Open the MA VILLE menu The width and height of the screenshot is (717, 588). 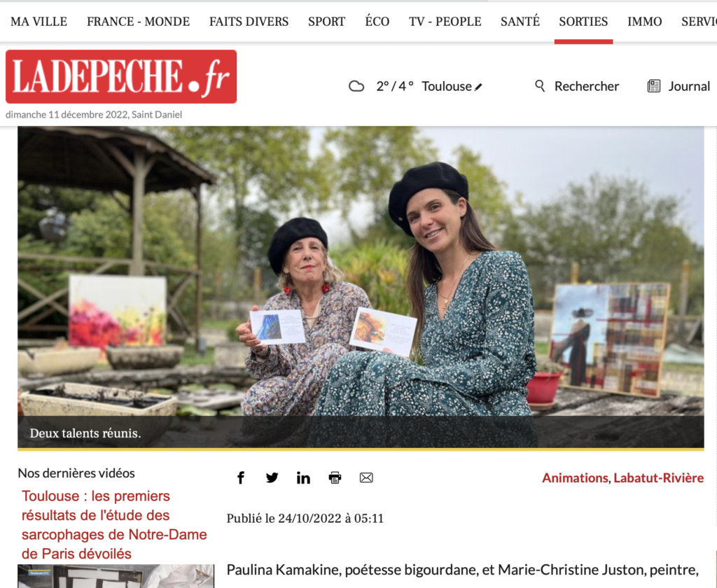coord(39,22)
